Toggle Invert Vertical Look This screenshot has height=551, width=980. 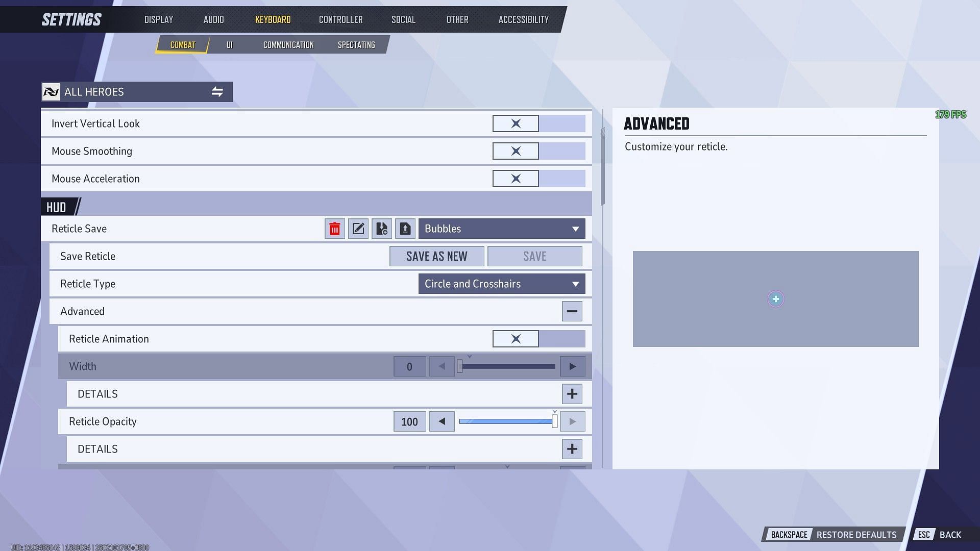coord(538,123)
